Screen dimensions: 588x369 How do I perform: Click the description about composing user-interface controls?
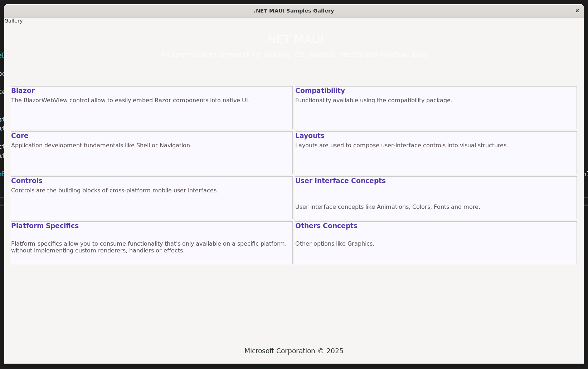point(402,146)
